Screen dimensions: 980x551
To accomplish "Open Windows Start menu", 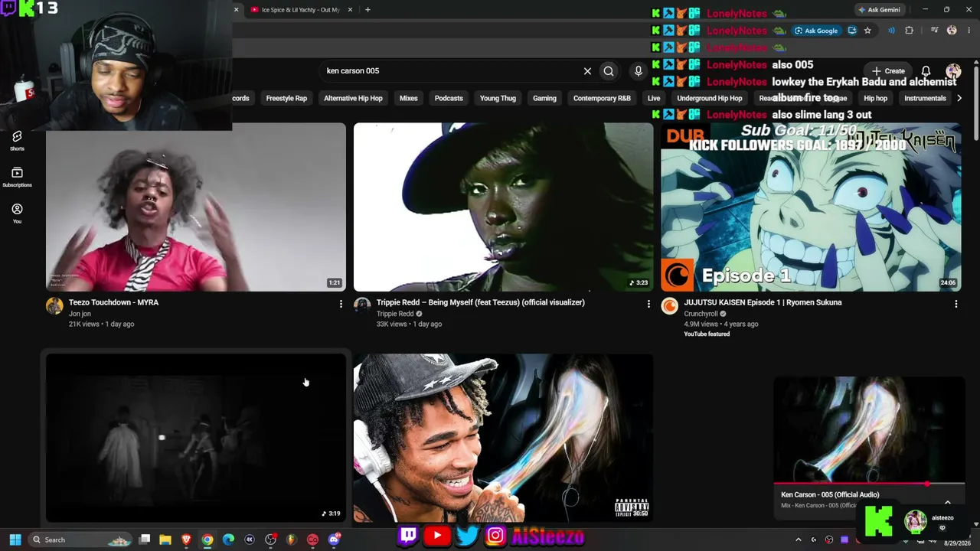I will pyautogui.click(x=15, y=540).
